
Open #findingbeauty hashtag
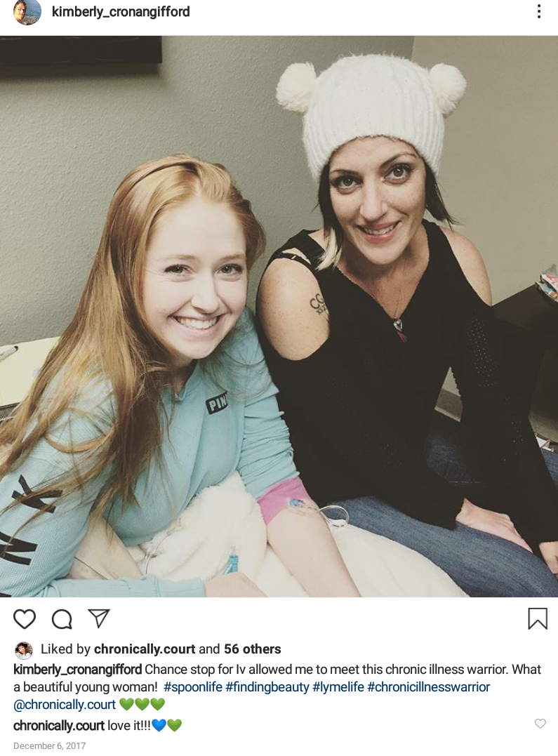[x=267, y=687]
